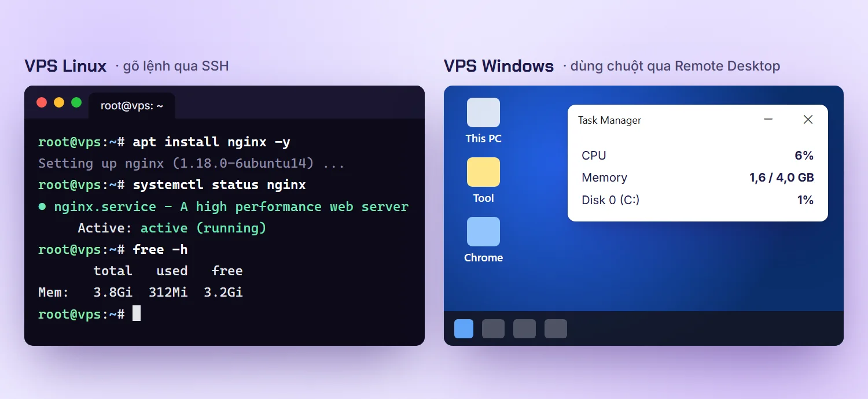This screenshot has width=868, height=399.
Task: Click the yellow minimize dot in terminal
Action: point(59,102)
